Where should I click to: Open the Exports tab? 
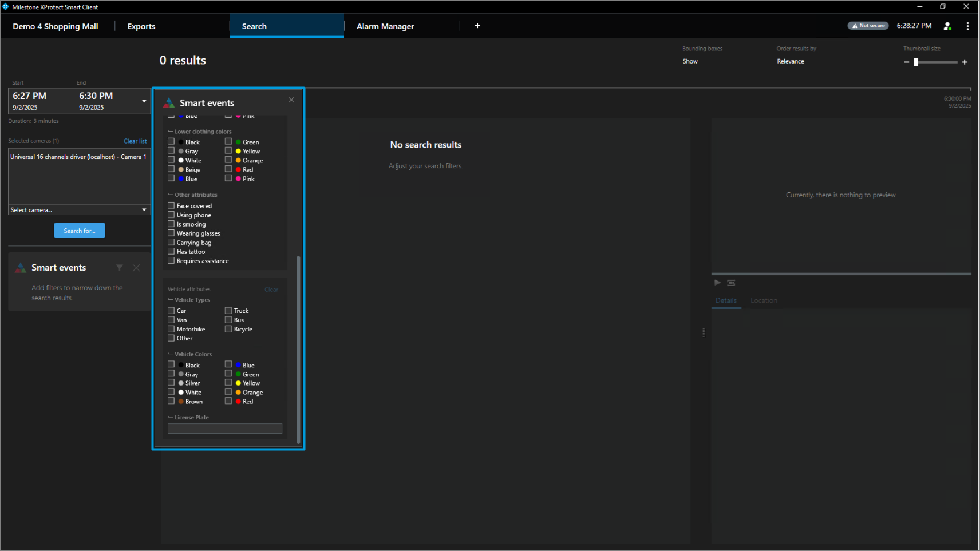tap(141, 26)
